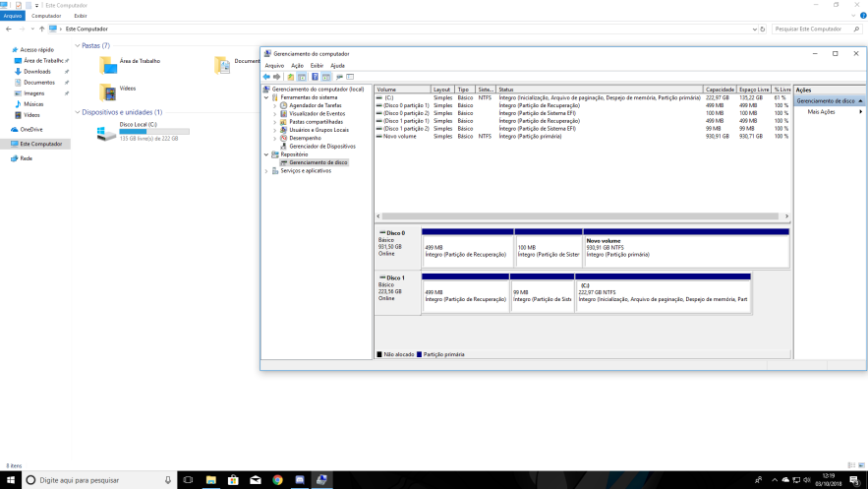Go back using Computer Management toolbar arrow
This screenshot has width=868, height=489.
(x=266, y=77)
